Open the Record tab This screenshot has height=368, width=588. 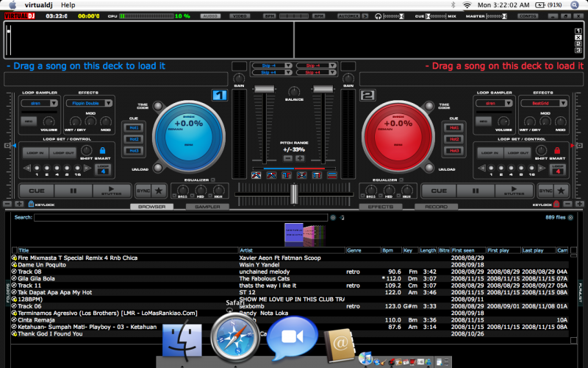(436, 207)
